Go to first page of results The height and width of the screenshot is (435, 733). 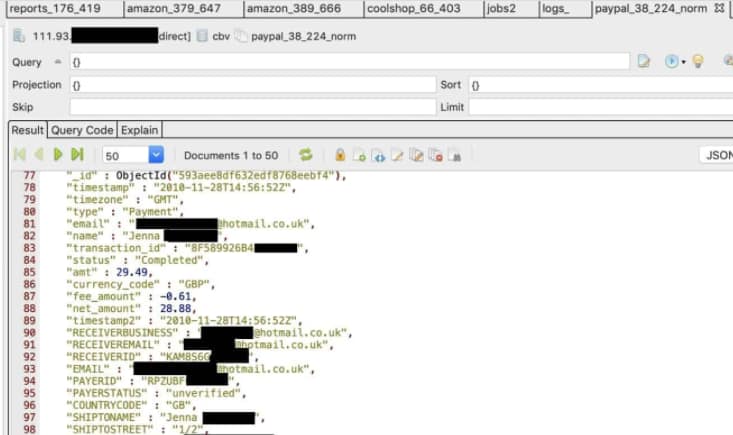tap(19, 155)
